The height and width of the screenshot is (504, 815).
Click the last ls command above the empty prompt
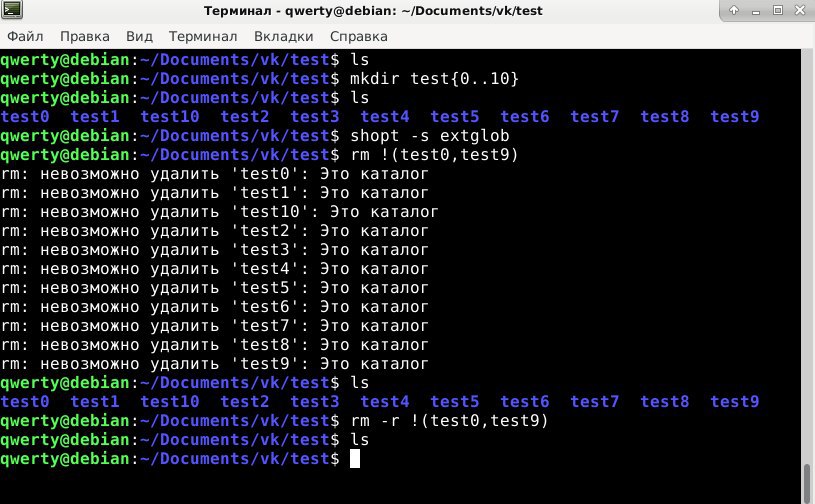click(x=359, y=440)
